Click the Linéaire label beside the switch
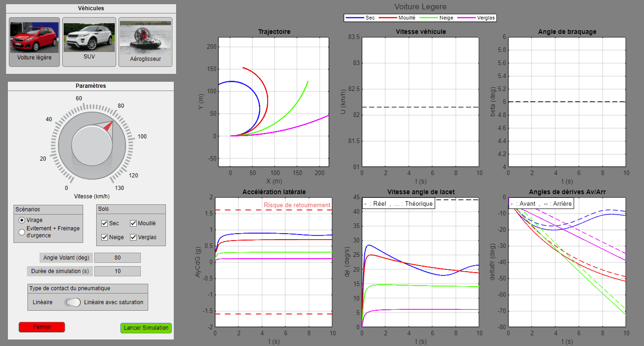This screenshot has width=644, height=346. click(43, 302)
